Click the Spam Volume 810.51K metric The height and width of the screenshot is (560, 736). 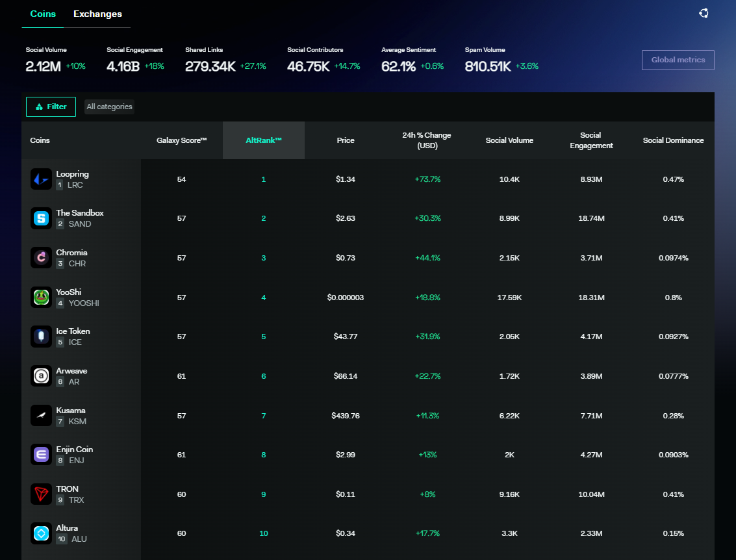[501, 60]
